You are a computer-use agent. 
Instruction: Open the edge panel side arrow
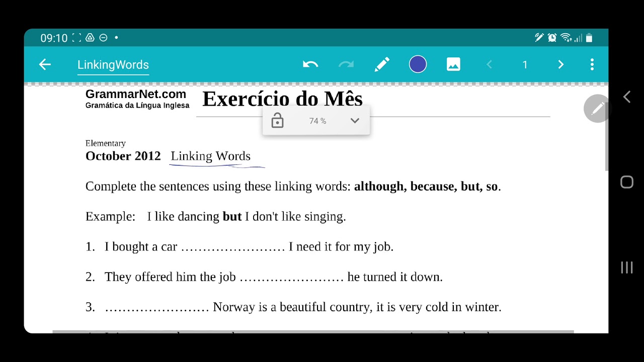tap(627, 97)
